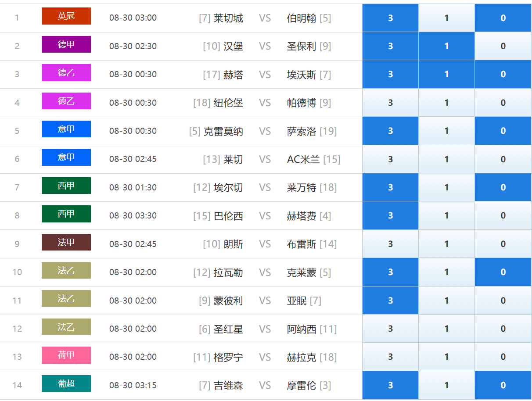Toggle the 3 pick for 莱切城 vs 伯明翰

pyautogui.click(x=390, y=18)
